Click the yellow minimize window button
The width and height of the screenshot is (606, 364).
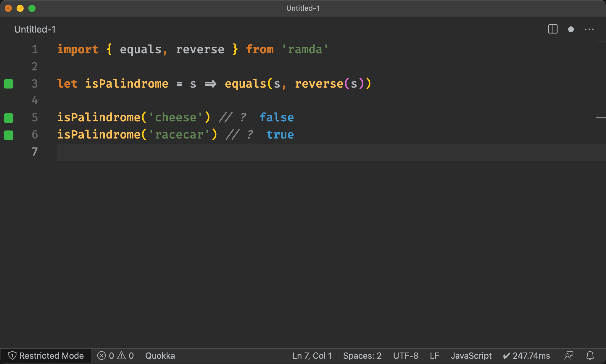(x=20, y=8)
